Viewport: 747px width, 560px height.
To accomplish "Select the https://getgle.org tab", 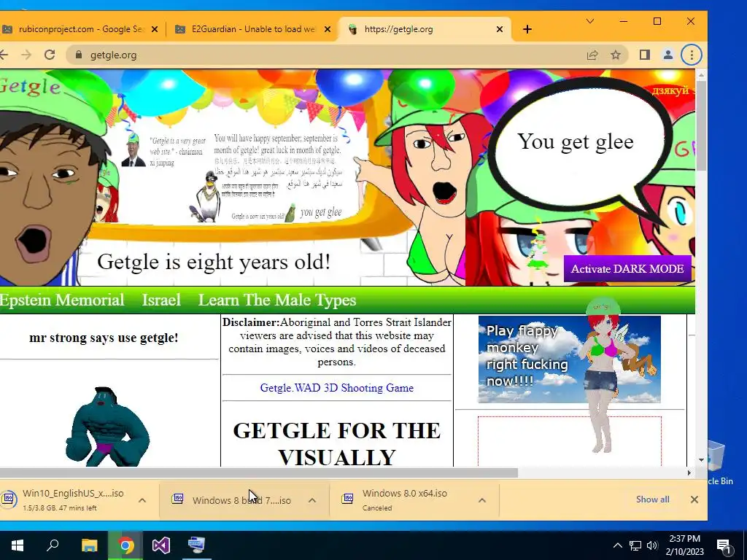I will [424, 29].
